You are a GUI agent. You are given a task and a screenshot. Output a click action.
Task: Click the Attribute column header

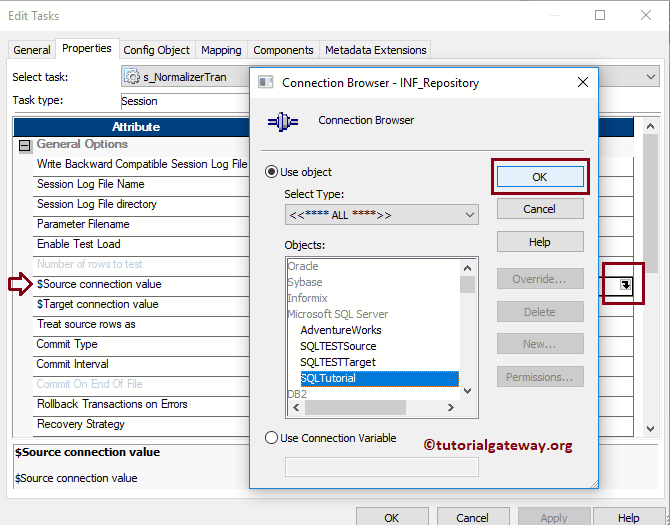tap(132, 127)
